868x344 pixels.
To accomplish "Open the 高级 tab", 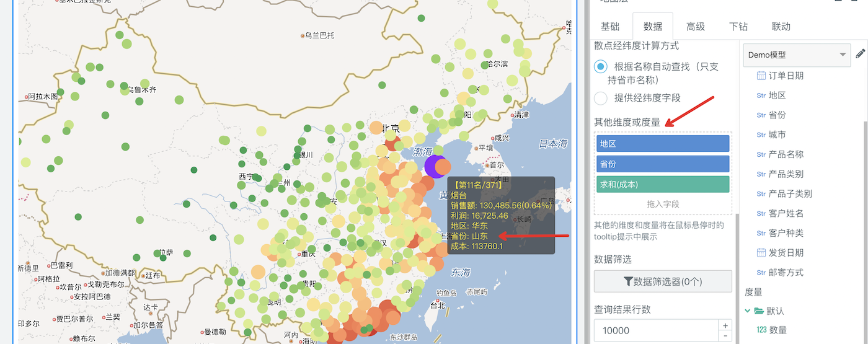I will pyautogui.click(x=695, y=27).
